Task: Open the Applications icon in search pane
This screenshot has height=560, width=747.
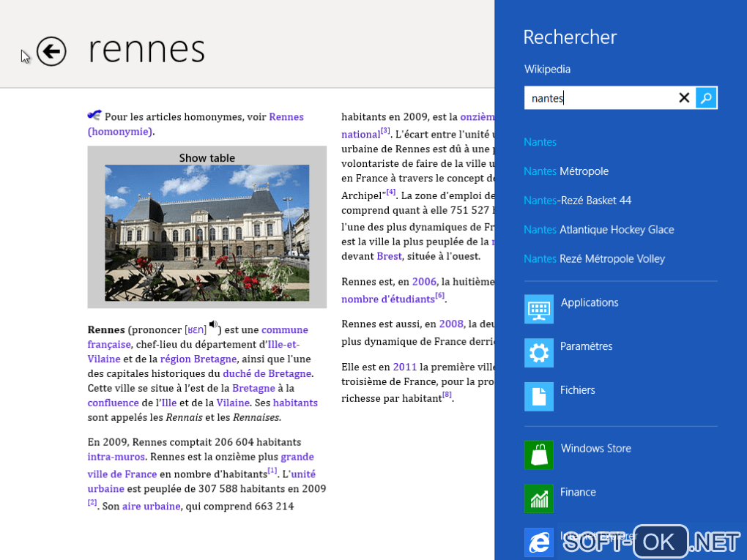Action: [x=539, y=309]
